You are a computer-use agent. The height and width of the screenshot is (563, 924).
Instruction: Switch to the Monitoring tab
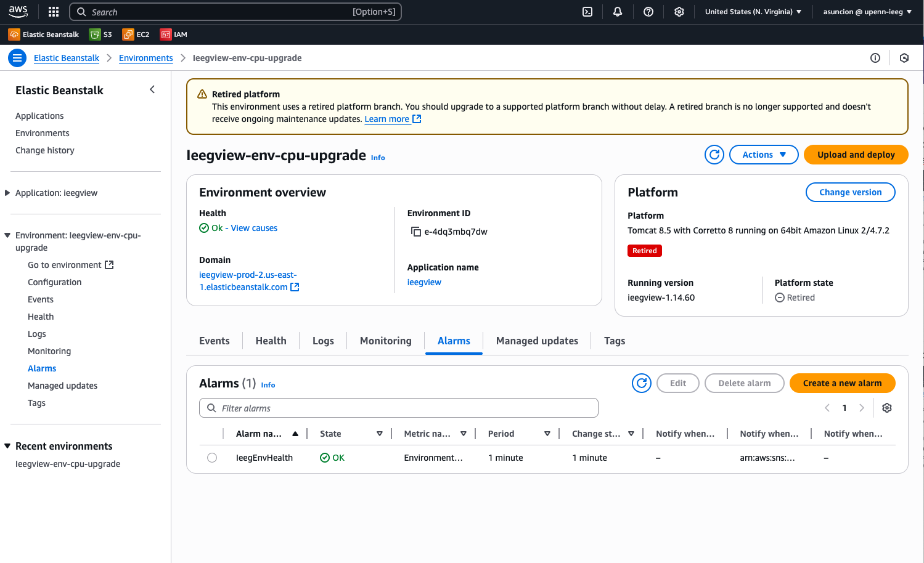[x=386, y=341]
